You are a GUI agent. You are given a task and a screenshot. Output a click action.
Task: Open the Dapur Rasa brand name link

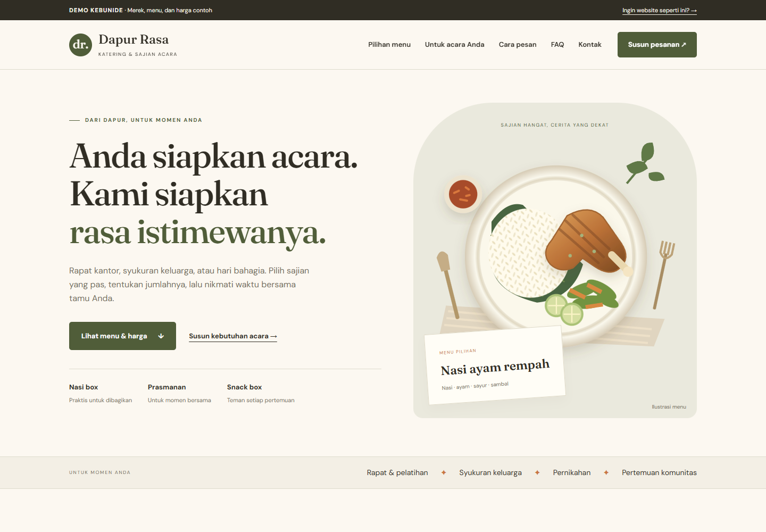[x=134, y=39]
